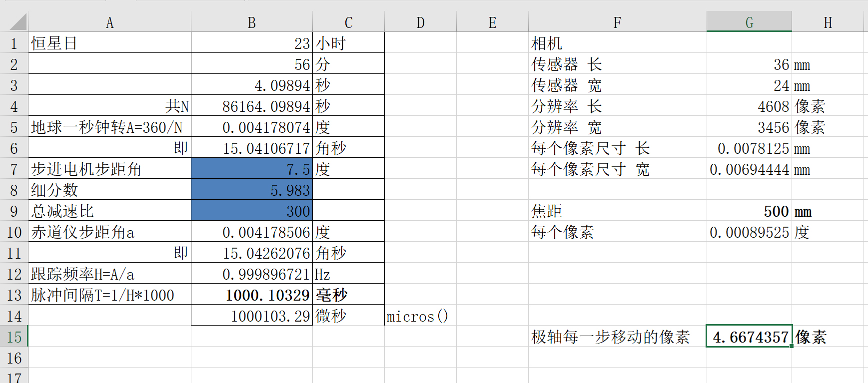Screen dimensions: 868x383
Task: Click cell with value 15.04262076
Action: (252, 253)
